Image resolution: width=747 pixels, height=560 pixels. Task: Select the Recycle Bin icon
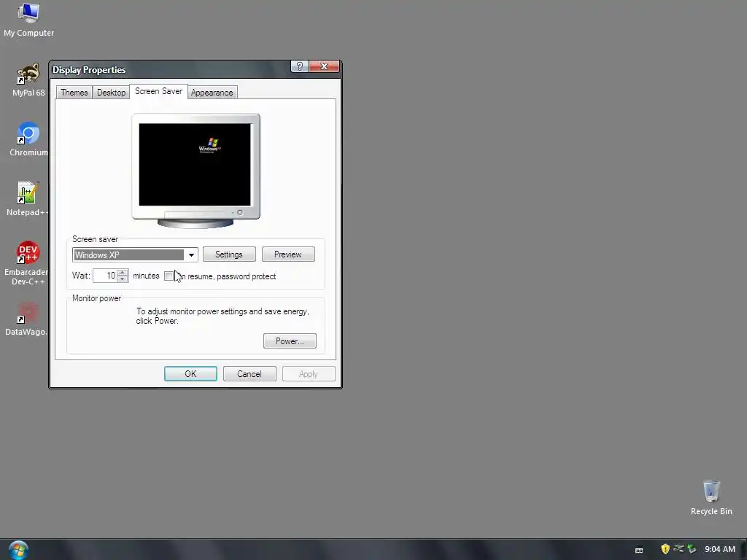coord(711,497)
